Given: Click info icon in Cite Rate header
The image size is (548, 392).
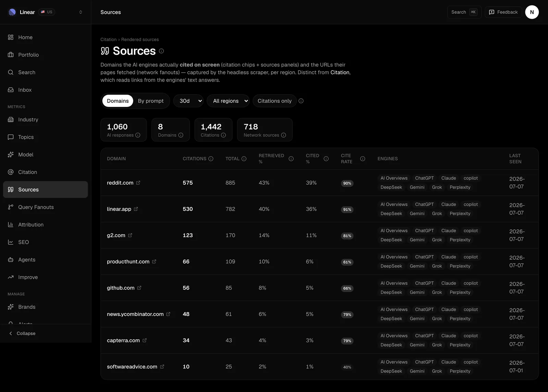Looking at the screenshot, I should [363, 159].
